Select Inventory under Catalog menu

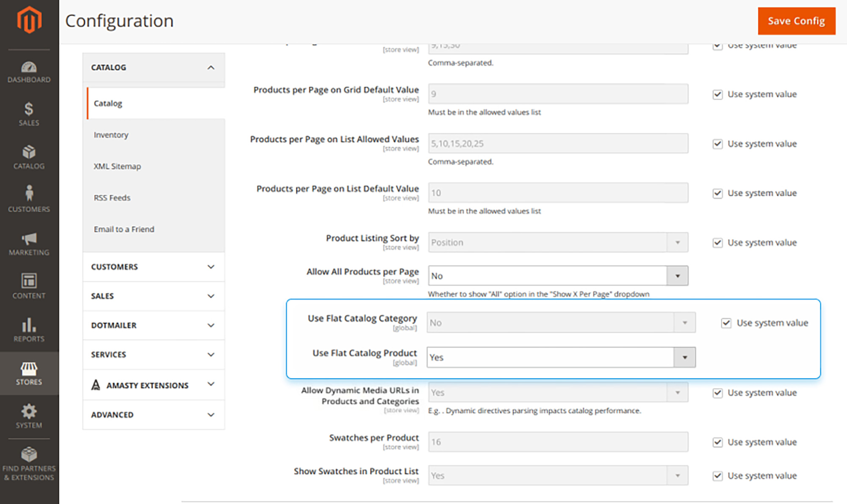110,135
